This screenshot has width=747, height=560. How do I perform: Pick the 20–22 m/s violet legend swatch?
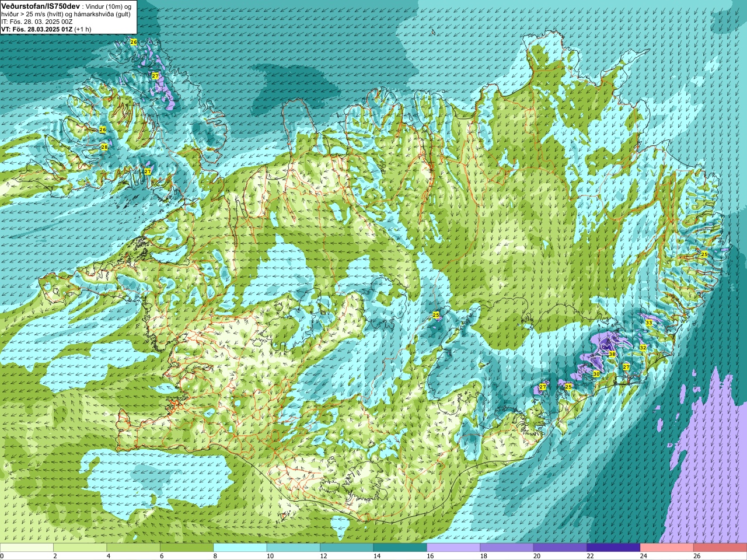pyautogui.click(x=560, y=548)
